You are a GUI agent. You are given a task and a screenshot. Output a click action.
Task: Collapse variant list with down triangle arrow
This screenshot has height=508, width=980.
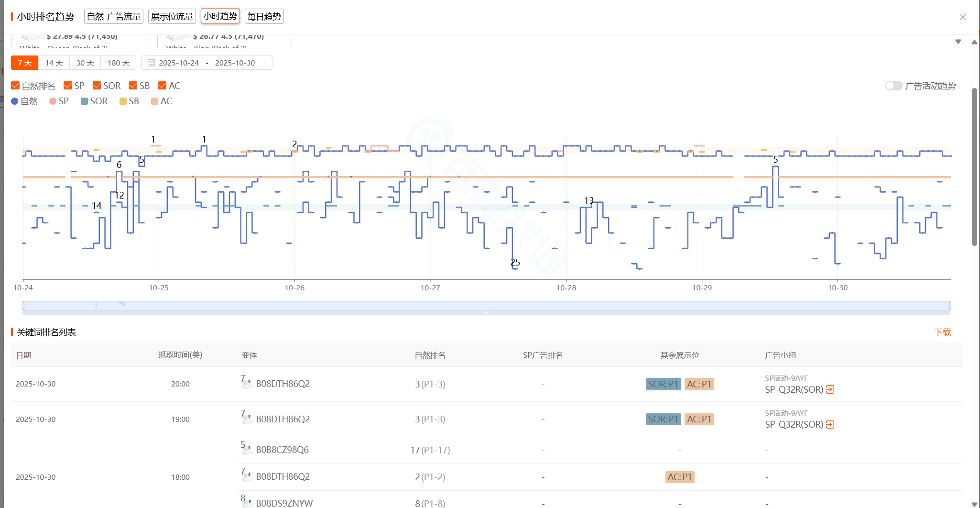[x=958, y=42]
